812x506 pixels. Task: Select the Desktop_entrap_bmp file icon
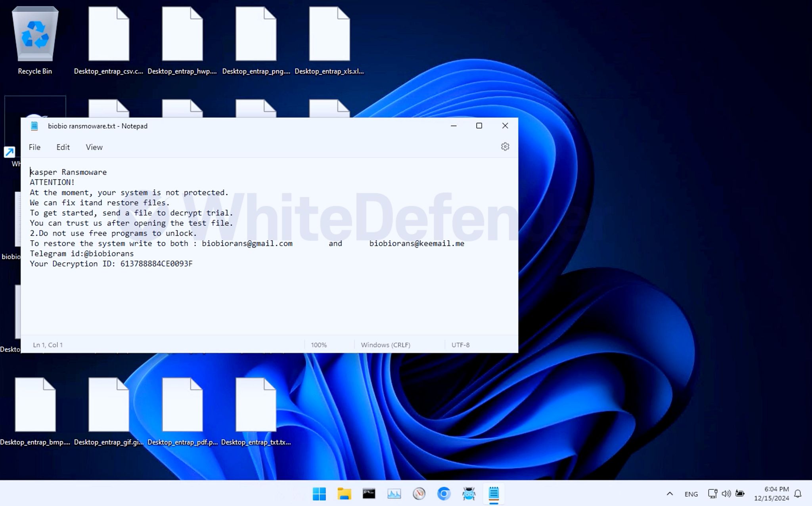click(35, 411)
